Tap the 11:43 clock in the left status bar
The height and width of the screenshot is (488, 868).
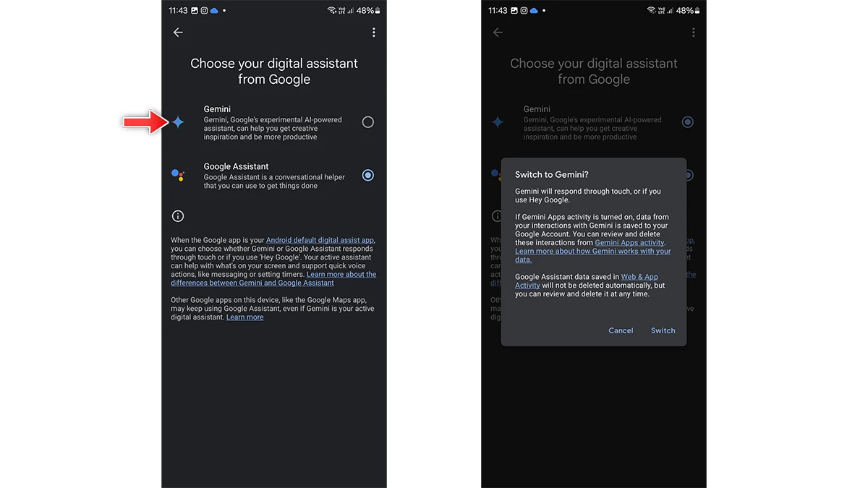pos(178,11)
